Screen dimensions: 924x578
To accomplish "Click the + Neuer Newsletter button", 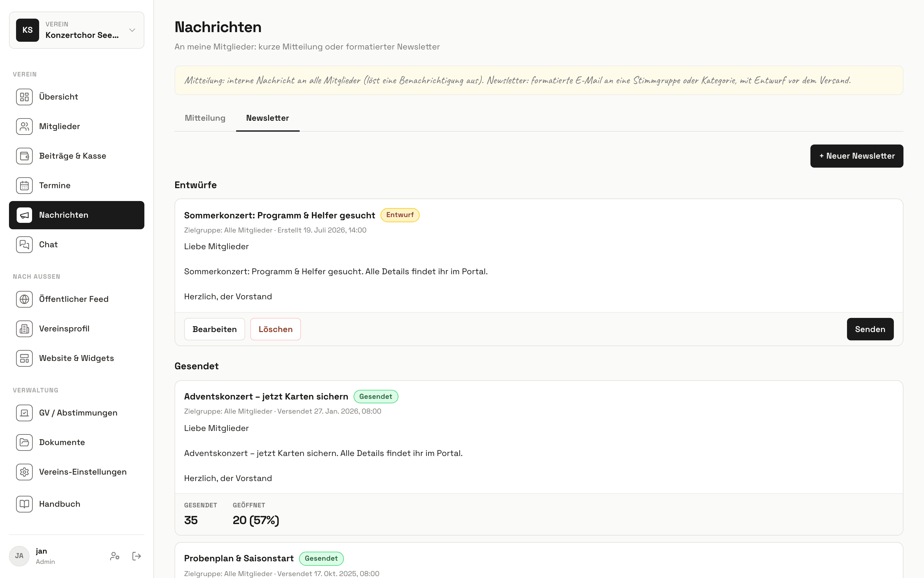I will pyautogui.click(x=856, y=156).
